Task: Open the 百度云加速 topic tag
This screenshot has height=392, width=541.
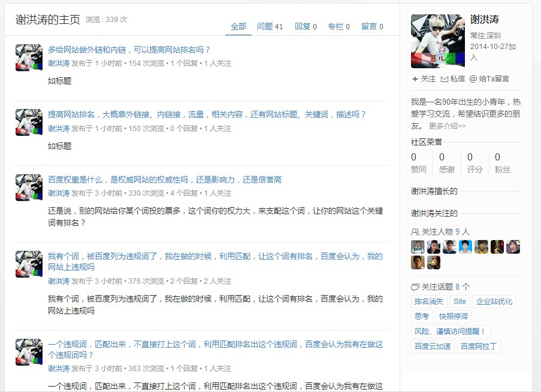Action: pyautogui.click(x=433, y=347)
